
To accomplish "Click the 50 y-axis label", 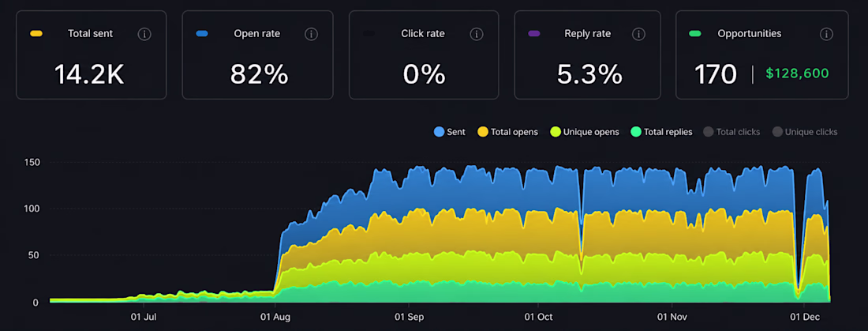I will tap(34, 256).
